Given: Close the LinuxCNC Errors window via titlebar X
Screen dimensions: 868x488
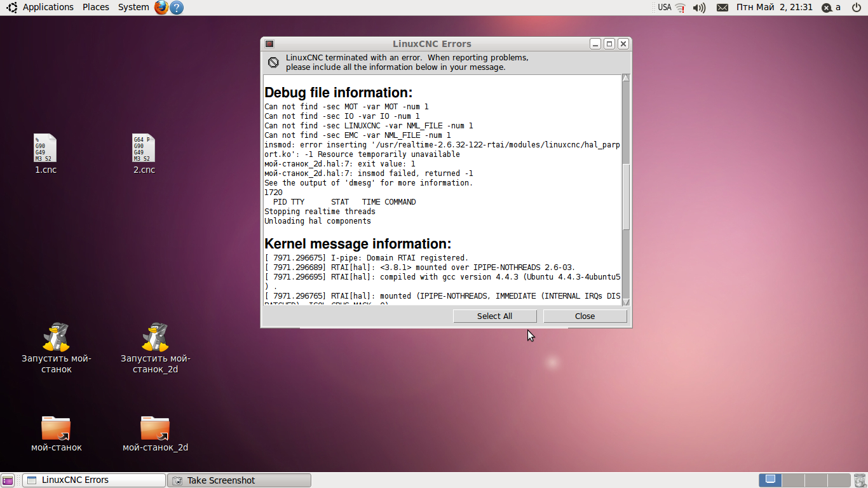Looking at the screenshot, I should click(x=623, y=44).
